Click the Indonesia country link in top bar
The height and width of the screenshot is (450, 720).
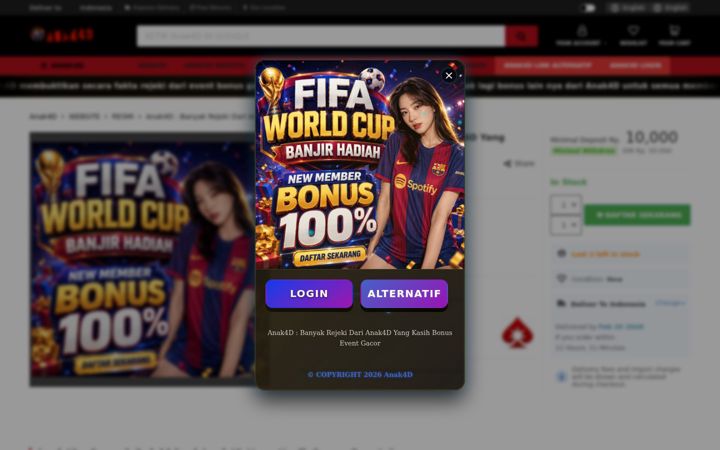(x=96, y=8)
